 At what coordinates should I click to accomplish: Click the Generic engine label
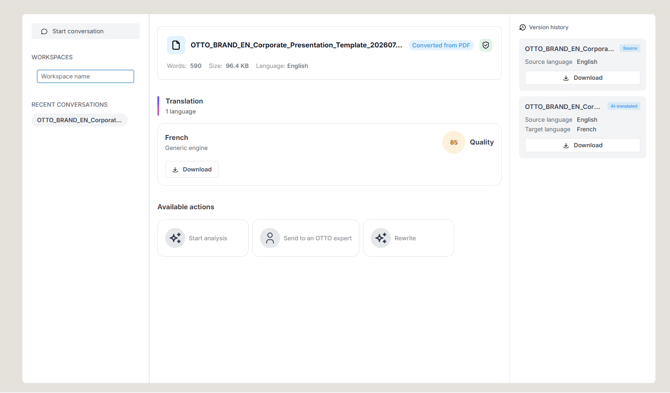pyautogui.click(x=186, y=148)
